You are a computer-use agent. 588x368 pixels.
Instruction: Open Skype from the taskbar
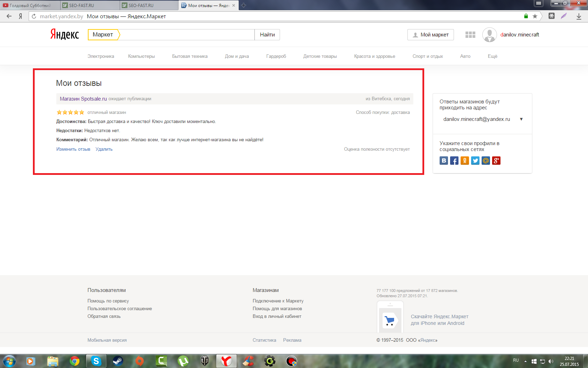click(x=96, y=361)
